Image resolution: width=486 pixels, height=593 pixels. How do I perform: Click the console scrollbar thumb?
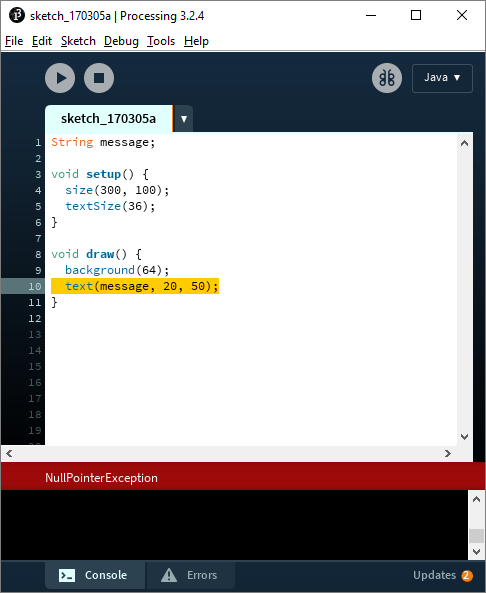pyautogui.click(x=476, y=536)
